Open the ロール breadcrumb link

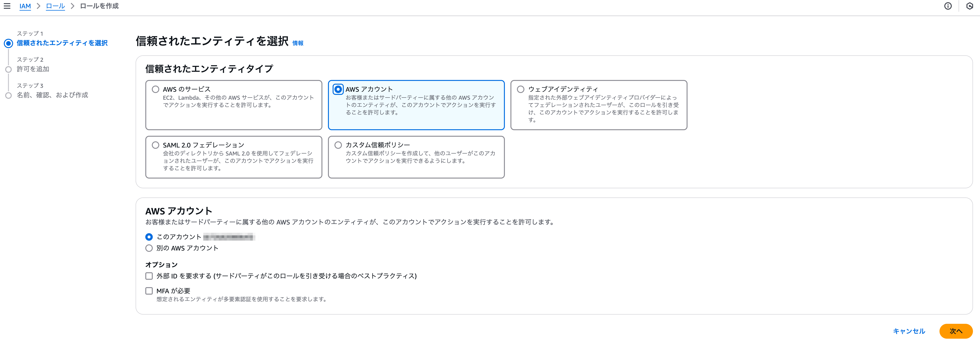[55, 6]
